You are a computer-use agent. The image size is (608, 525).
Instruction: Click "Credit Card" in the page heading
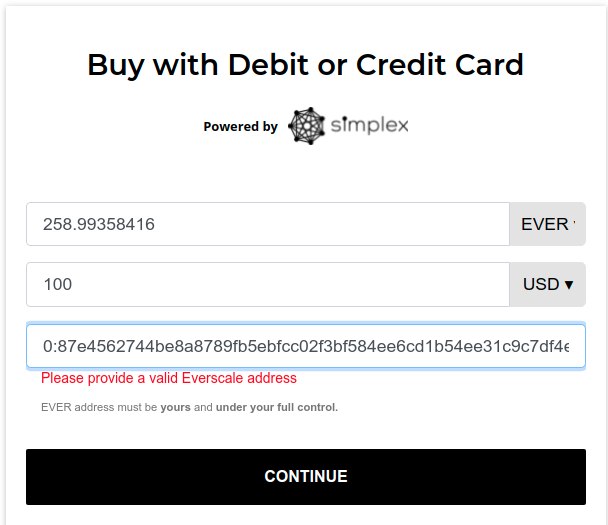coord(438,65)
